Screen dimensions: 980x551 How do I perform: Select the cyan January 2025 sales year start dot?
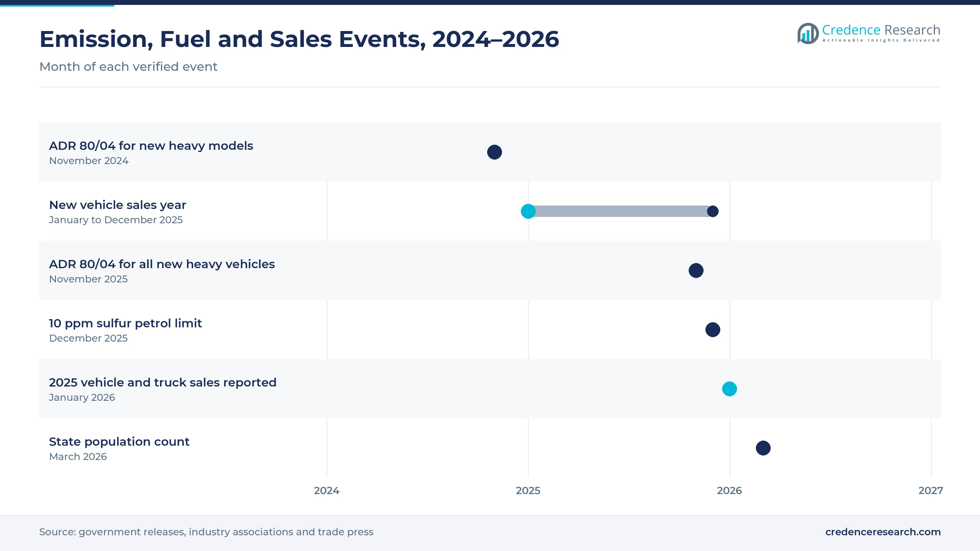click(x=528, y=211)
